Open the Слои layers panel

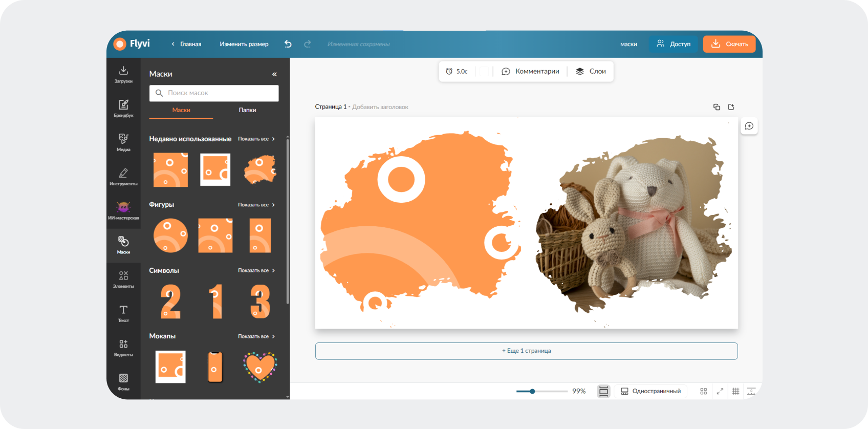click(591, 71)
